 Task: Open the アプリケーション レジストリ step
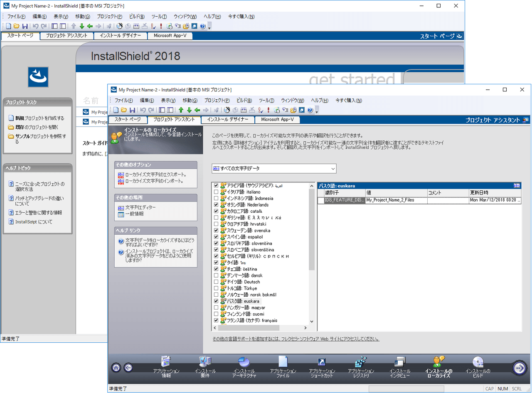[x=361, y=367]
